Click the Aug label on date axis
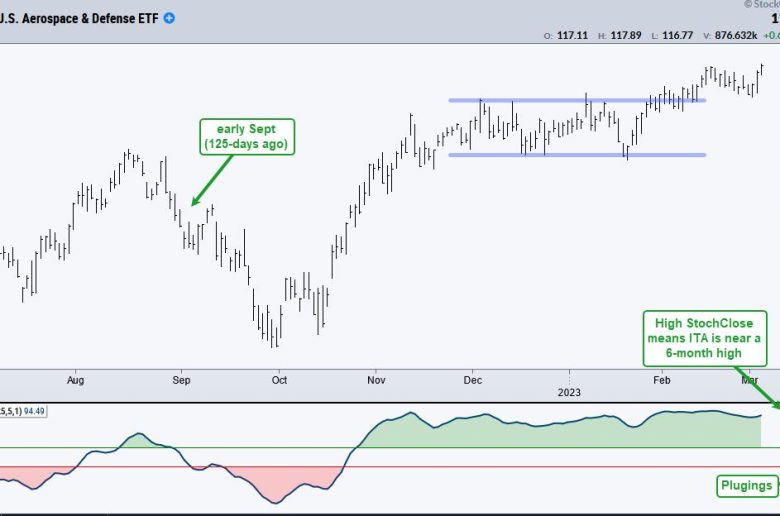780x516 pixels. tap(76, 380)
